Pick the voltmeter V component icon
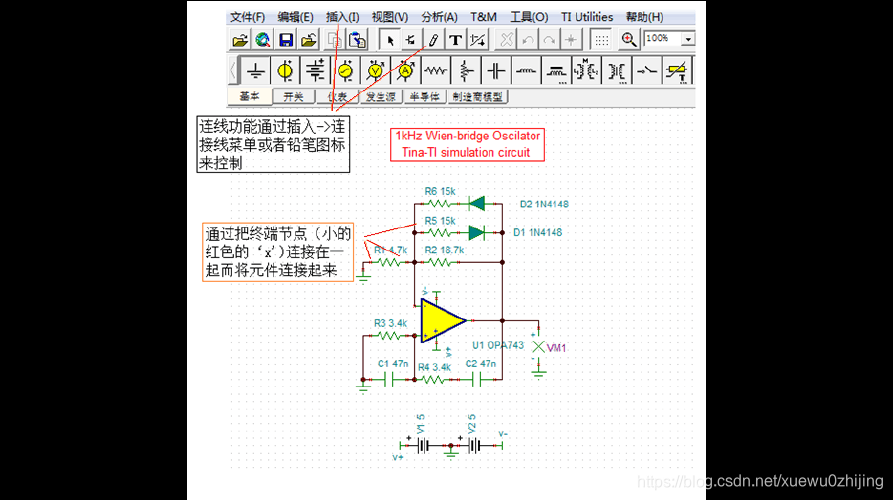The image size is (893, 500). 375,71
